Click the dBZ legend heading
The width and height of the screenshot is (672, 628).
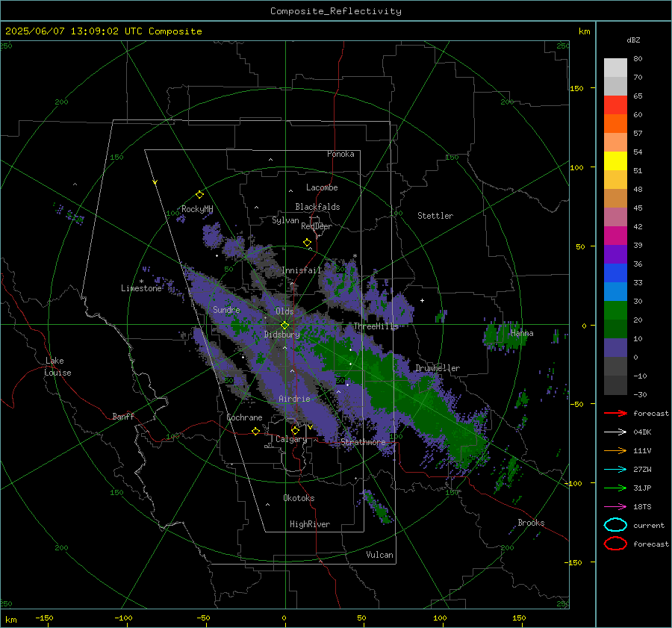633,40
